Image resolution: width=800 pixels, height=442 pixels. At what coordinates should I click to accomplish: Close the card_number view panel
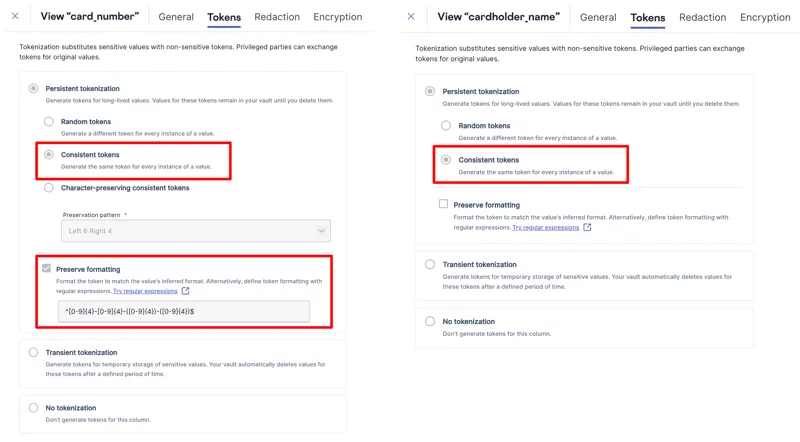pos(15,16)
